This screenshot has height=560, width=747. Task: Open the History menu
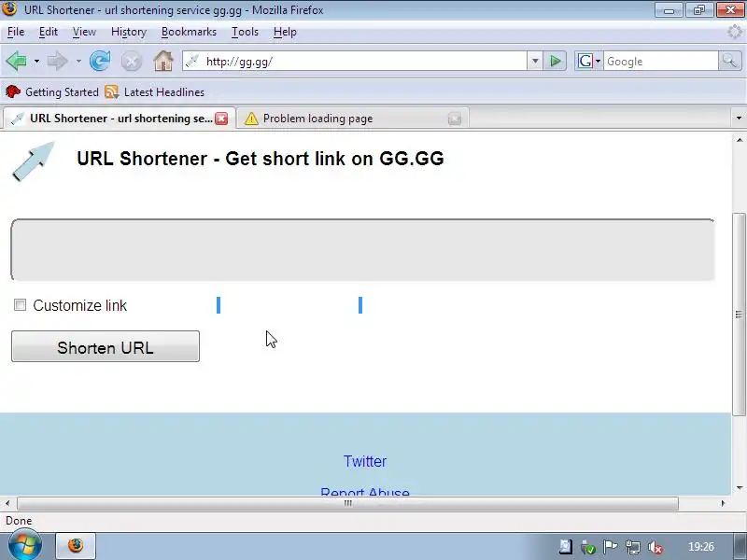(129, 32)
